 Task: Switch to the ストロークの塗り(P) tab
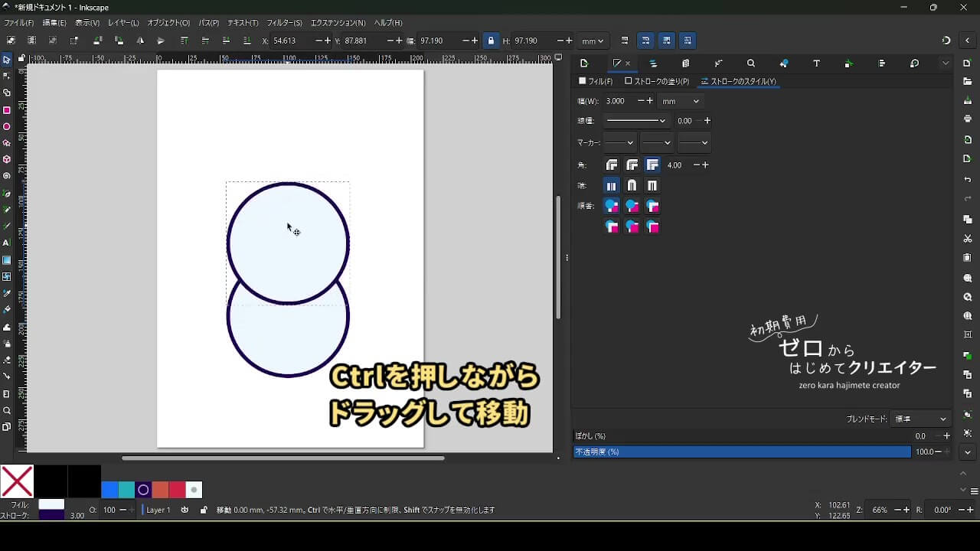(657, 81)
